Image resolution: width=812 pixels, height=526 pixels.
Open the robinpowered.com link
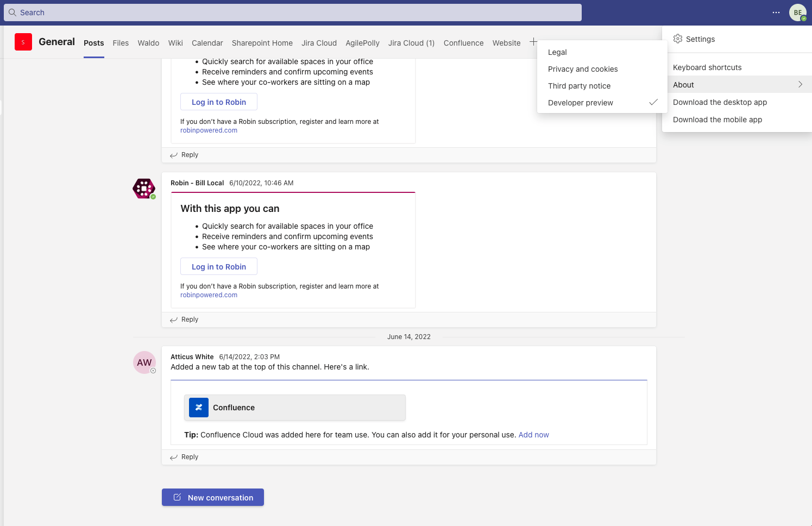click(209, 295)
